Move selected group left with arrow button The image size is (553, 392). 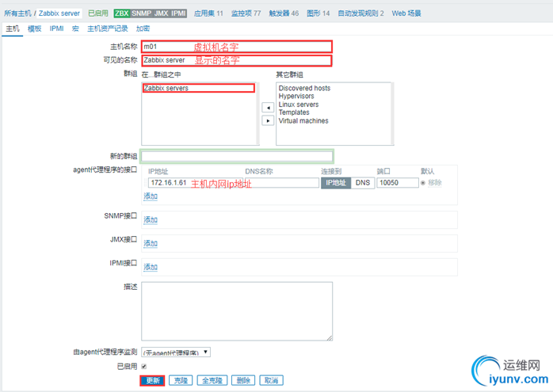[268, 108]
